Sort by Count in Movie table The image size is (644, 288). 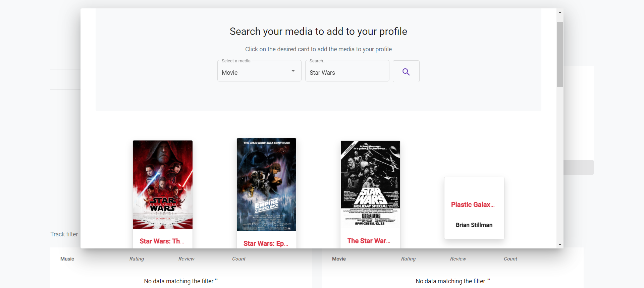(511, 259)
